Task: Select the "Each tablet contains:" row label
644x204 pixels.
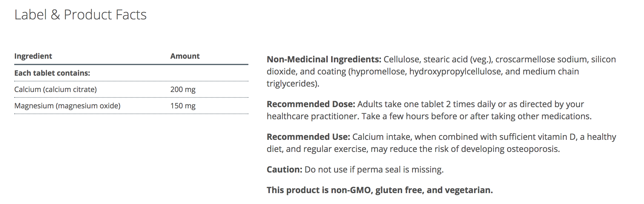Action: [52, 73]
